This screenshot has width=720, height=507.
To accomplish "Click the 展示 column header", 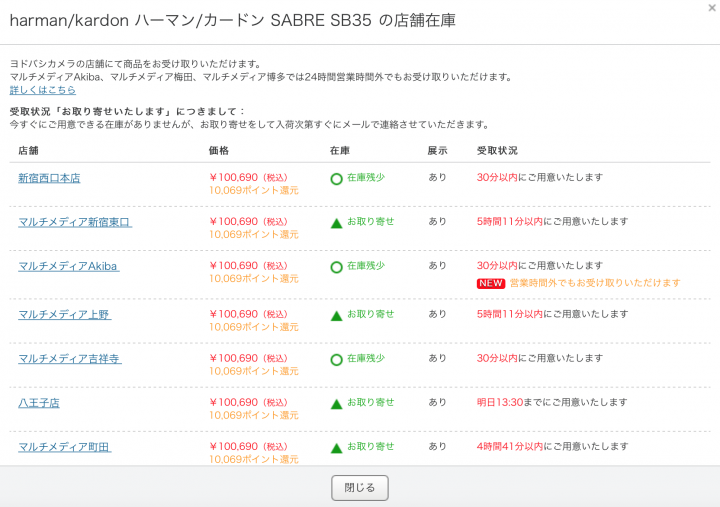I will [x=437, y=151].
